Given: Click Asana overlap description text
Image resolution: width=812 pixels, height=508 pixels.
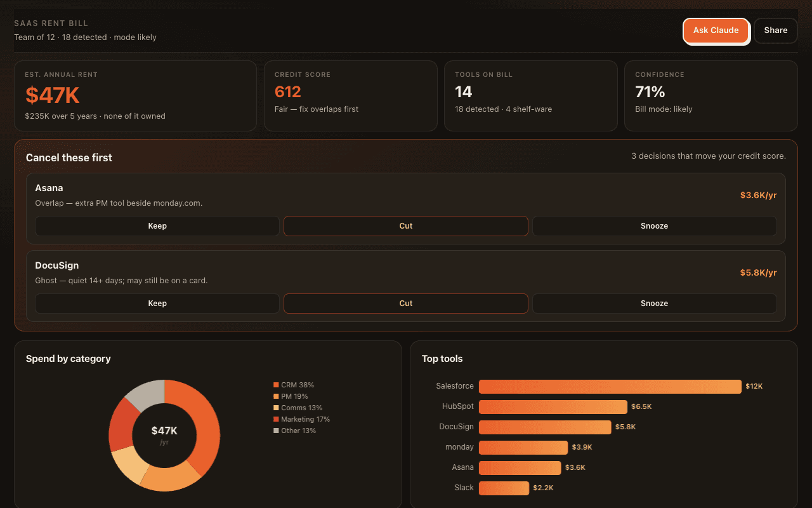Looking at the screenshot, I should (x=119, y=203).
